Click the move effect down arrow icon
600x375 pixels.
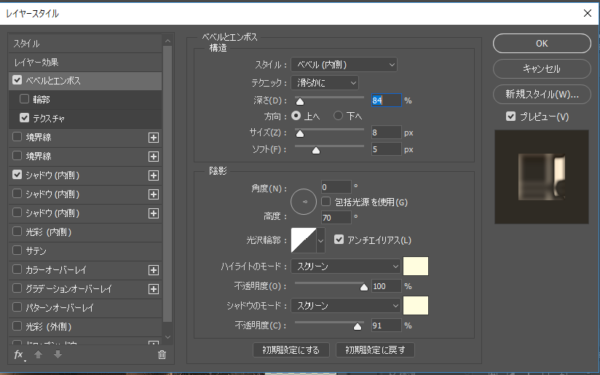[x=58, y=355]
